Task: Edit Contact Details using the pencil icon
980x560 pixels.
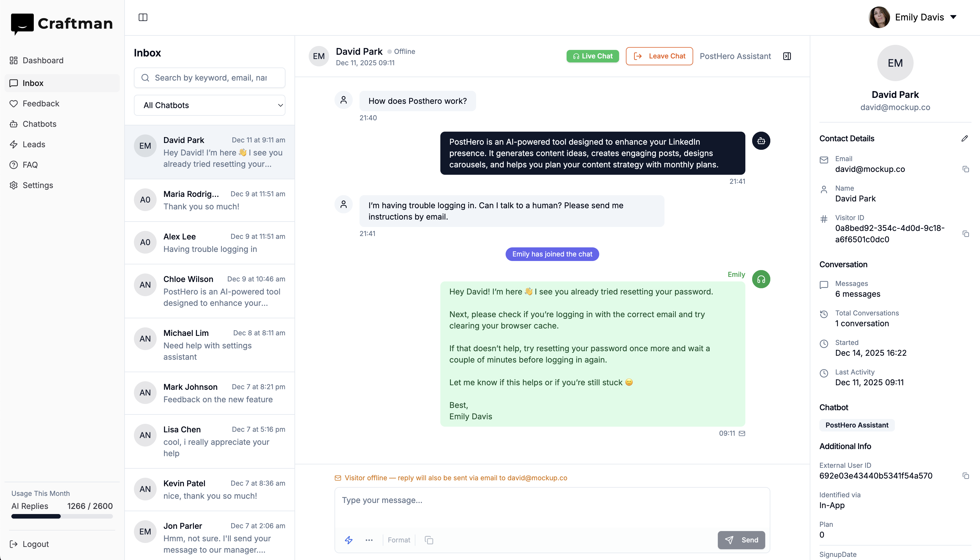Action: 965,138
